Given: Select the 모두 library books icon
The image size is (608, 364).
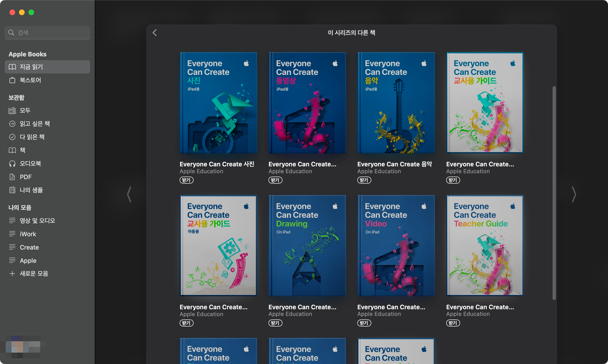Looking at the screenshot, I should click(12, 111).
